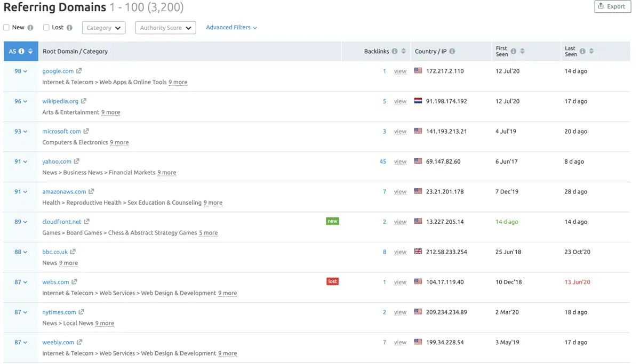
Task: Click info icon next to New filter
Action: 30,28
